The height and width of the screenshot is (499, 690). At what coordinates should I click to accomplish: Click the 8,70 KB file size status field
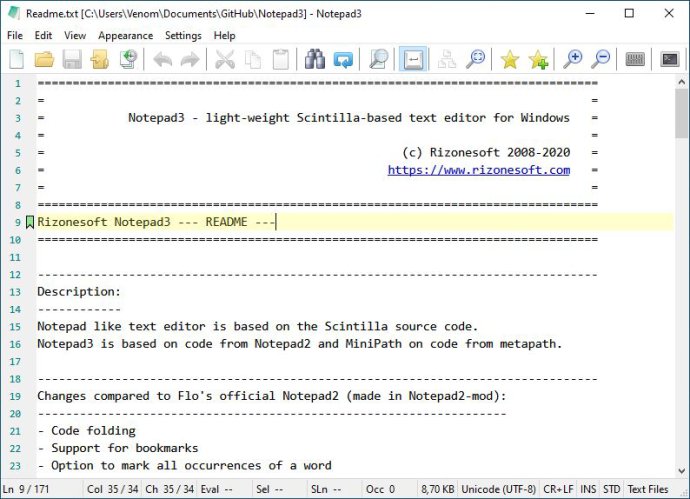[x=437, y=489]
